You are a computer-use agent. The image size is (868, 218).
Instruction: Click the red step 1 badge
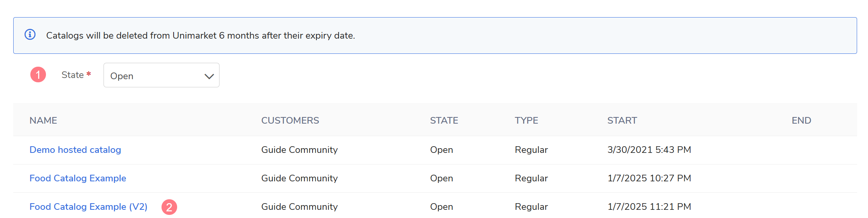click(38, 74)
